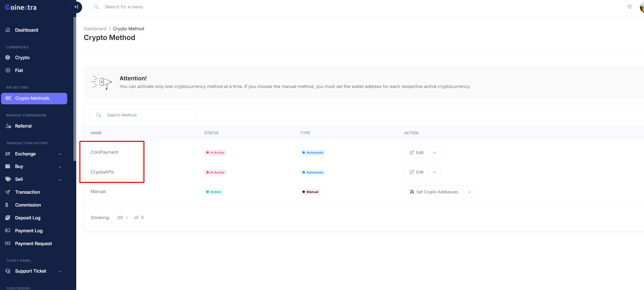
Task: Open the user avatar at top right
Action: pos(642,7)
